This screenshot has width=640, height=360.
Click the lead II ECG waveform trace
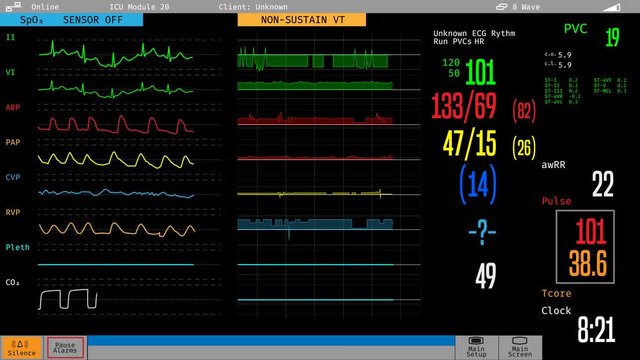(116, 54)
